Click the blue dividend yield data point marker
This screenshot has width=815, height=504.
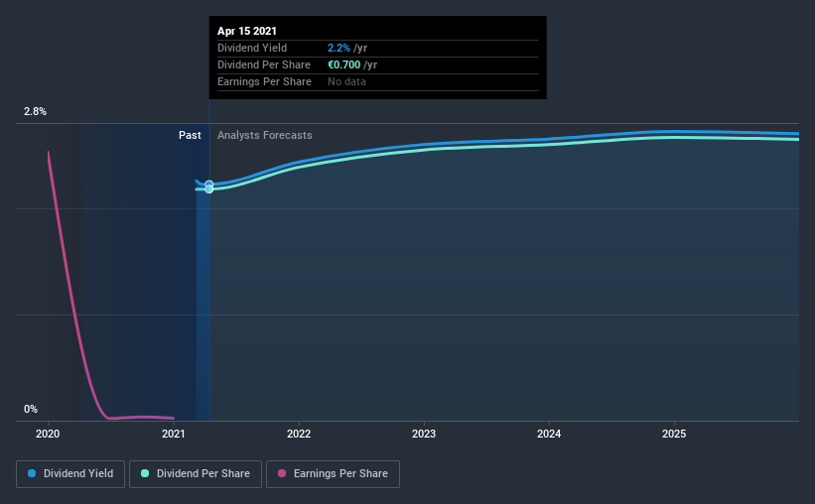click(208, 184)
